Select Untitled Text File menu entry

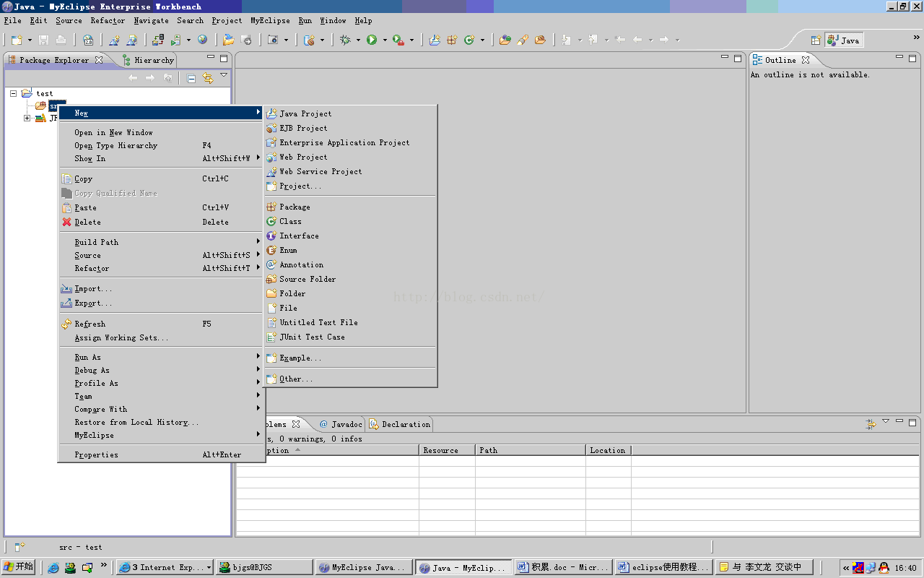[x=351, y=322]
